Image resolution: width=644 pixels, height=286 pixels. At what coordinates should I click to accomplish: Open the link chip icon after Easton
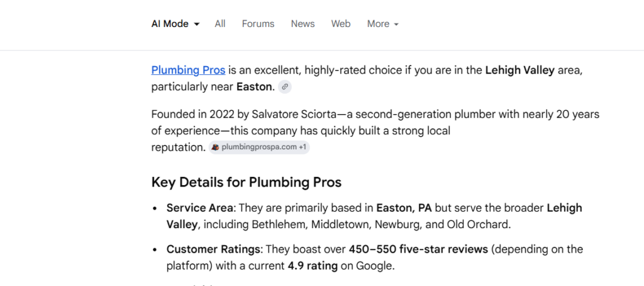pos(285,87)
